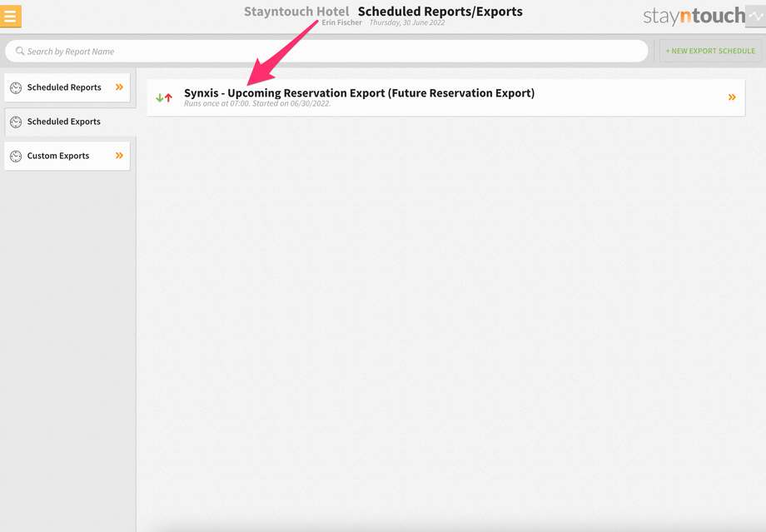This screenshot has width=766, height=532.
Task: Focus the Search by Report Name field
Action: (326, 51)
